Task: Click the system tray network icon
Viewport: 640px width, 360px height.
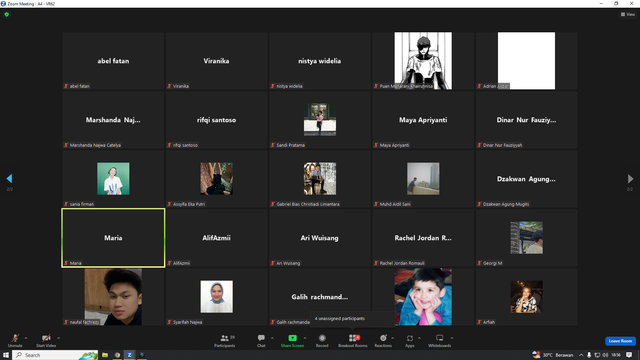Action: [597, 355]
